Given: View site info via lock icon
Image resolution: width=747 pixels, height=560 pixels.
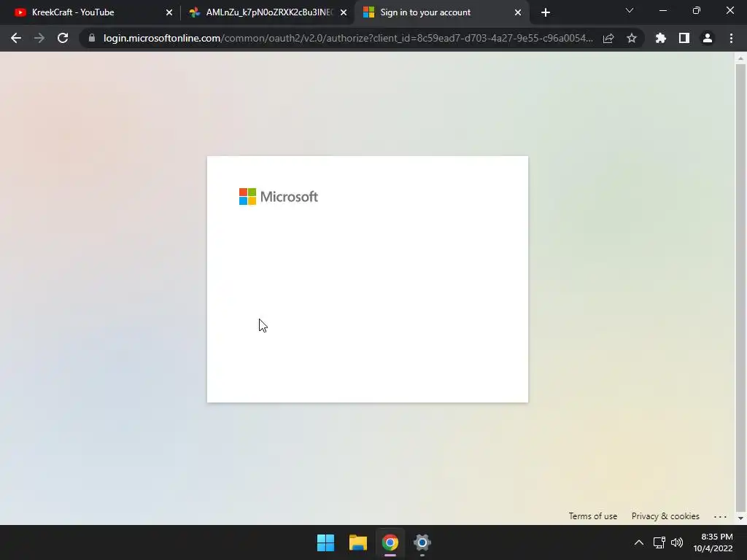Looking at the screenshot, I should 92,38.
